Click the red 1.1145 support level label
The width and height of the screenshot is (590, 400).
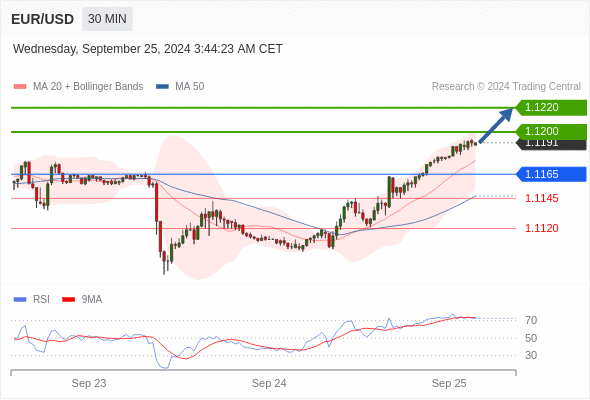pos(541,198)
